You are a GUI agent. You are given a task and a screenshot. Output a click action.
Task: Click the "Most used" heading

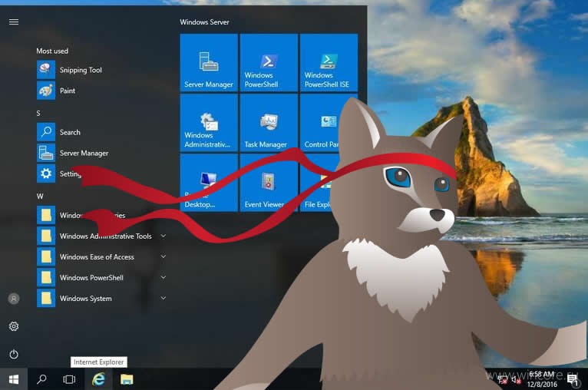pyautogui.click(x=52, y=51)
